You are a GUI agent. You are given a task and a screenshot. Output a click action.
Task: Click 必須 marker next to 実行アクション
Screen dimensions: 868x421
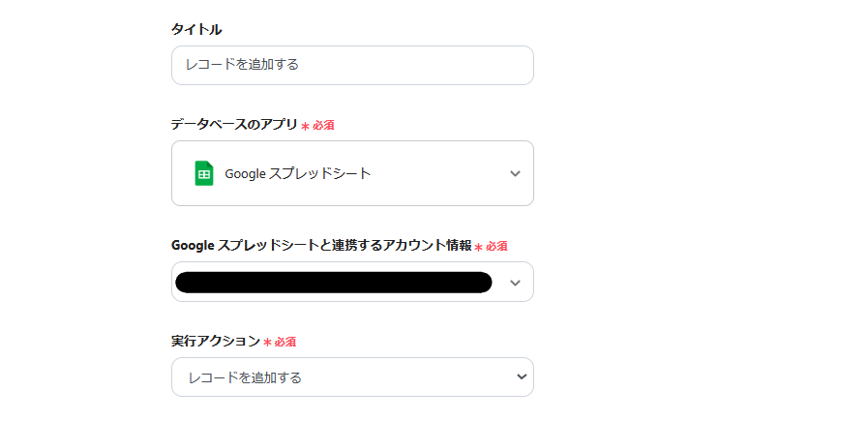284,342
